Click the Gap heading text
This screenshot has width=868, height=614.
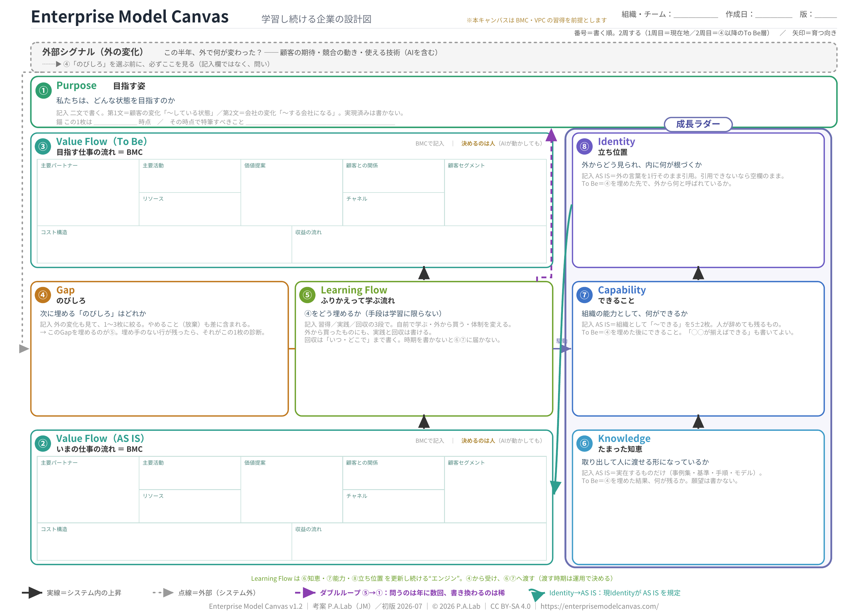click(x=65, y=290)
